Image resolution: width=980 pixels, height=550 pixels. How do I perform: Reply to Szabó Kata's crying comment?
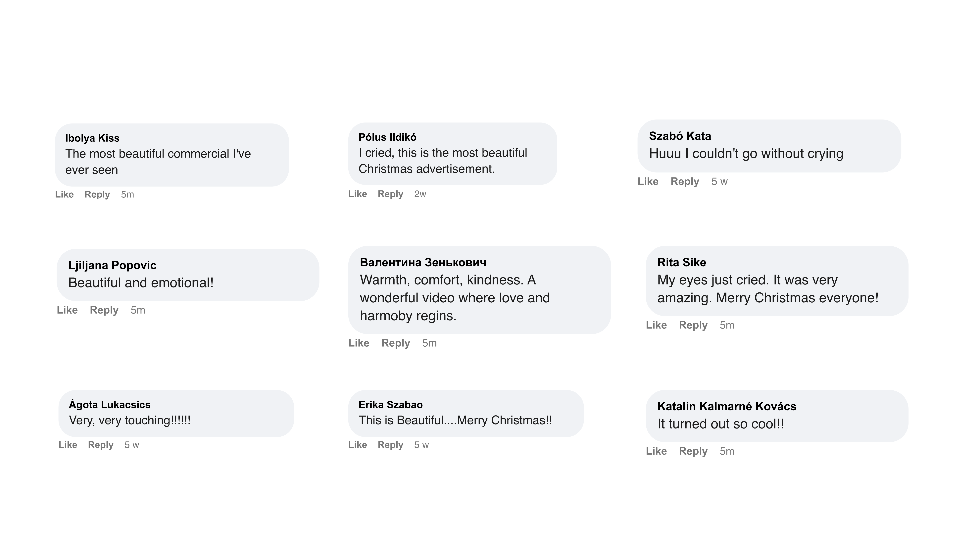[x=685, y=181]
